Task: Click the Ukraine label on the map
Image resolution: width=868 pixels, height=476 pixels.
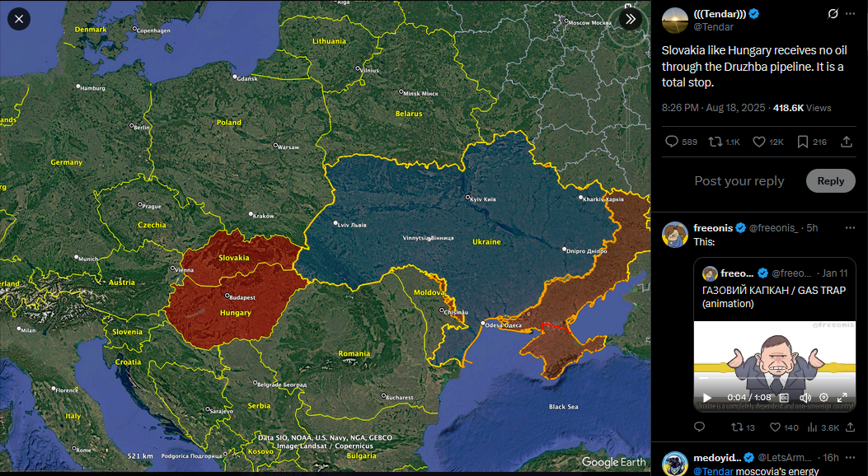Action: coord(486,241)
